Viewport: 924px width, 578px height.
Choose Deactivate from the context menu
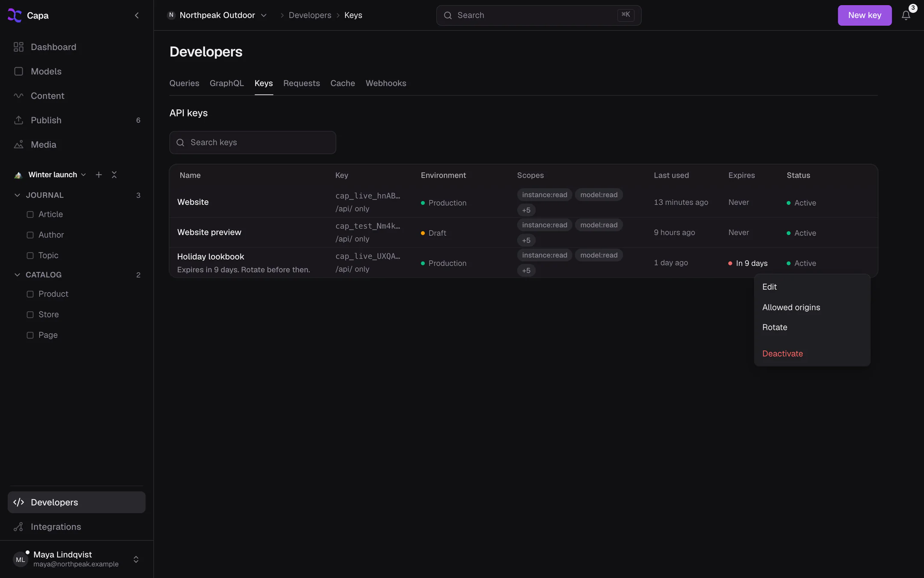pos(812,354)
